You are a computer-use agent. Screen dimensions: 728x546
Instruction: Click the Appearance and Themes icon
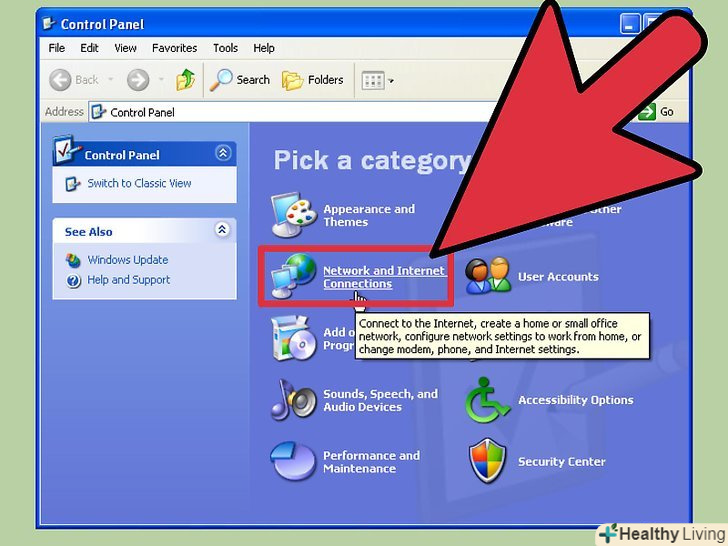[294, 214]
